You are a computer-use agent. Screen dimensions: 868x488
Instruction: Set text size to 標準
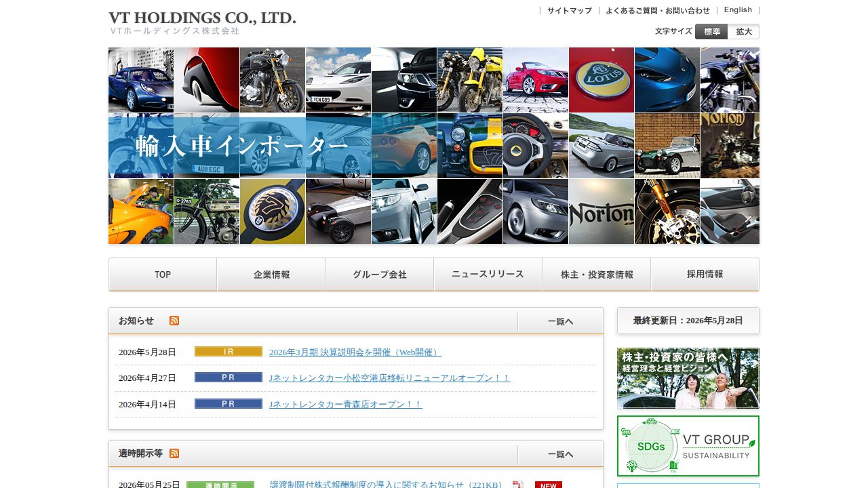point(711,31)
